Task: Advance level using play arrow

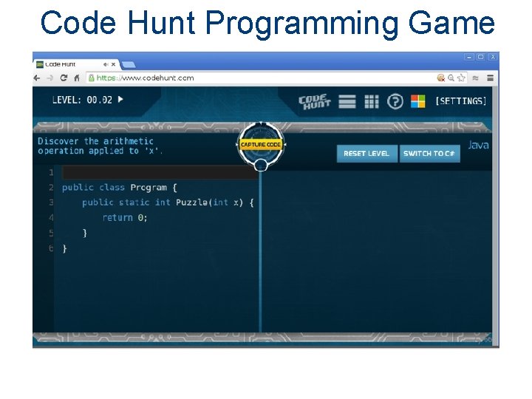Action: [x=120, y=100]
